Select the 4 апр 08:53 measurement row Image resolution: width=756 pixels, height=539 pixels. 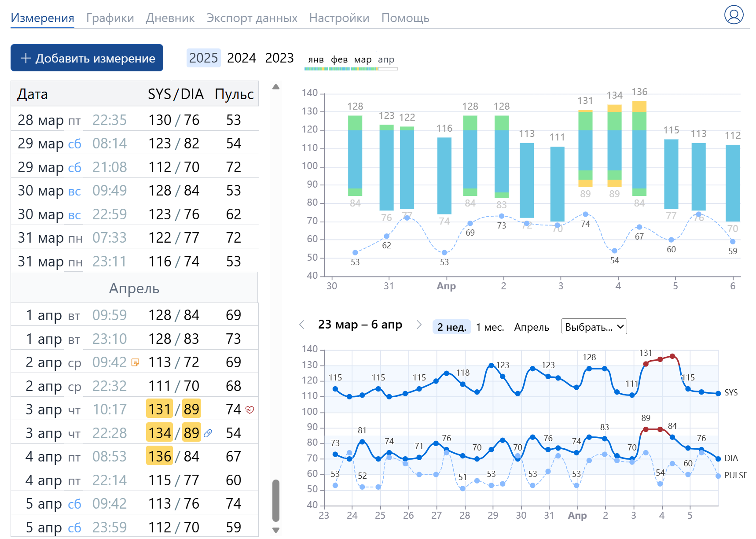(x=134, y=457)
